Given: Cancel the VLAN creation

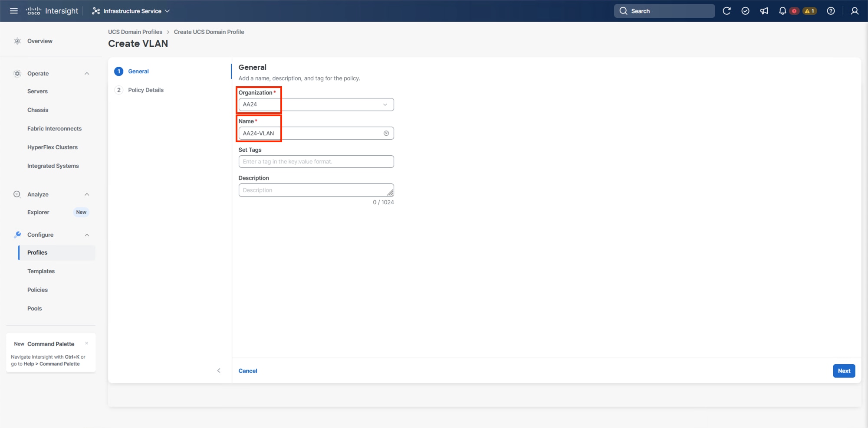Looking at the screenshot, I should pos(248,371).
